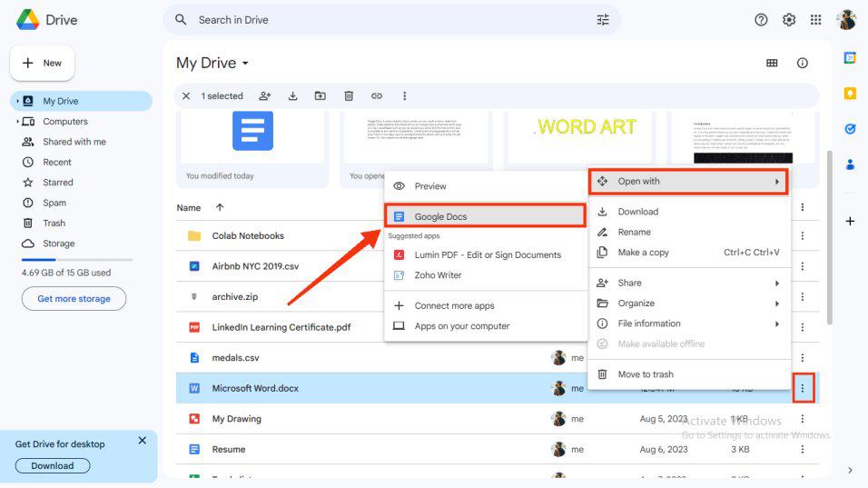The height and width of the screenshot is (488, 868).
Task: Open Google Keep side panel
Action: 850,94
